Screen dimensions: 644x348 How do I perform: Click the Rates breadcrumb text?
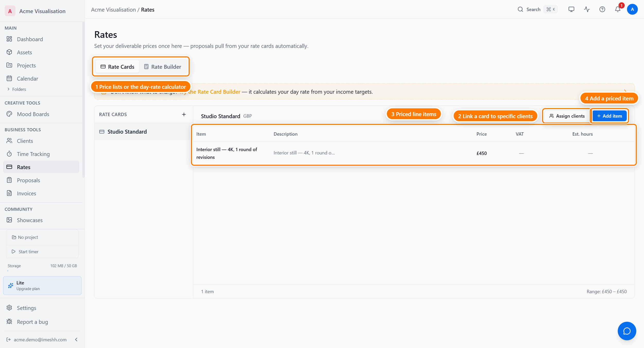pyautogui.click(x=148, y=10)
